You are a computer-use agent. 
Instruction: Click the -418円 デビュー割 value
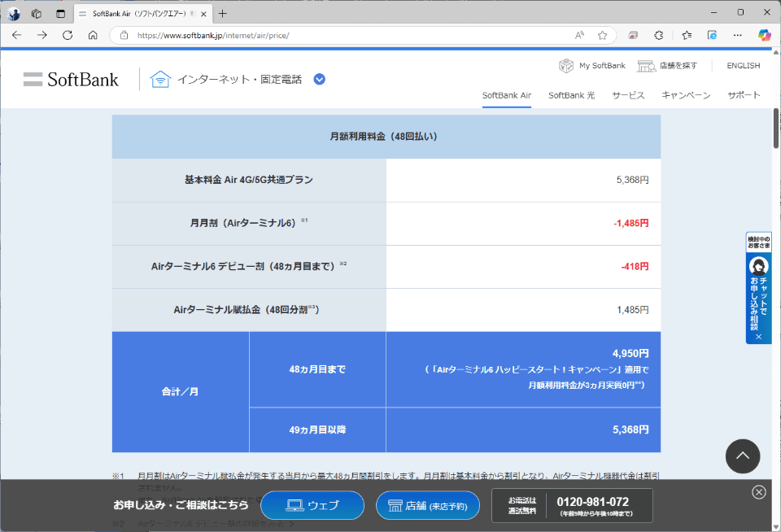click(635, 267)
